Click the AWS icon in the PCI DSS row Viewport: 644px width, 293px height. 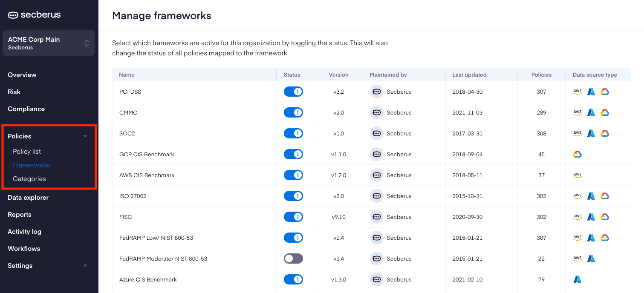pyautogui.click(x=578, y=92)
